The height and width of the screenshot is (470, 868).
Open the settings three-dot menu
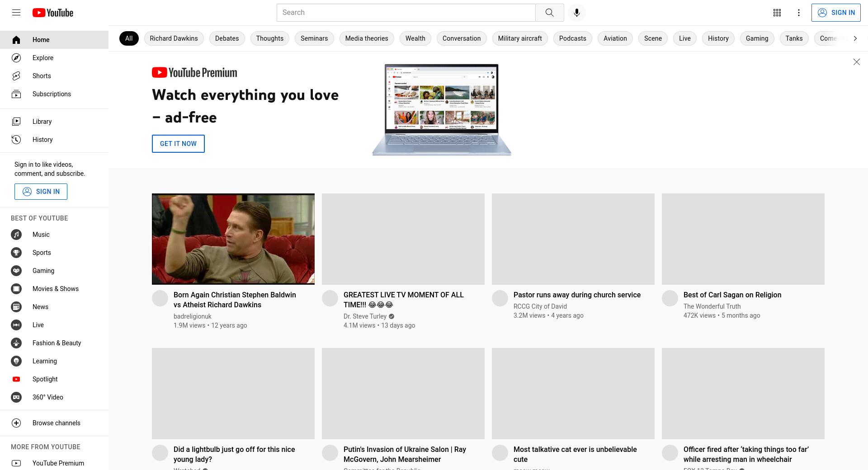pos(799,13)
